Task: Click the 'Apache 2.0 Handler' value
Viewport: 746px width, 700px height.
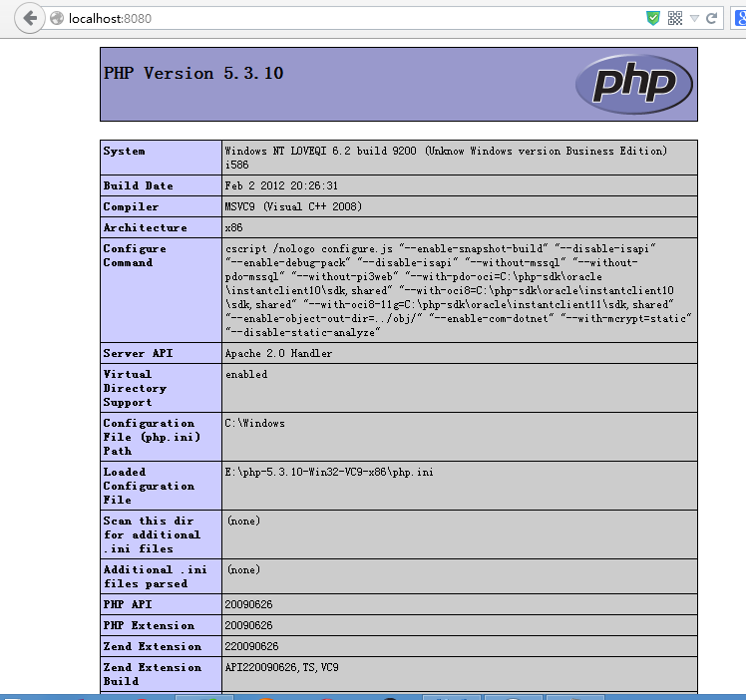Action: 278,353
